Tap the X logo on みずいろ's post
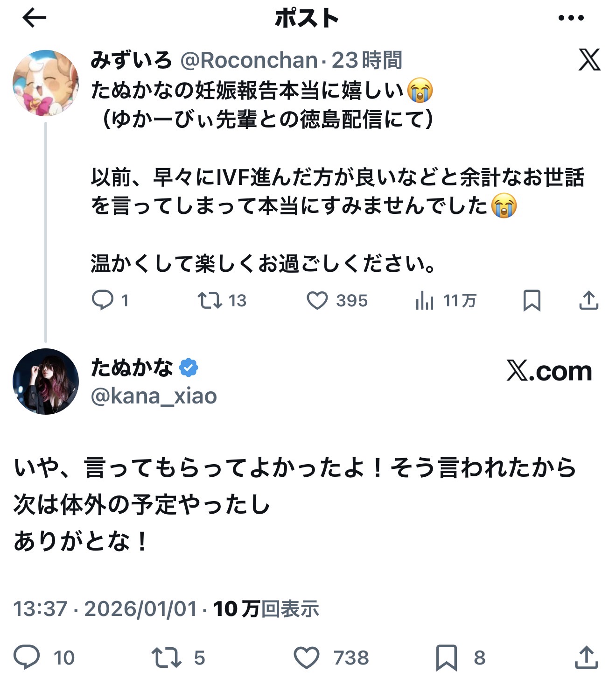 click(589, 60)
